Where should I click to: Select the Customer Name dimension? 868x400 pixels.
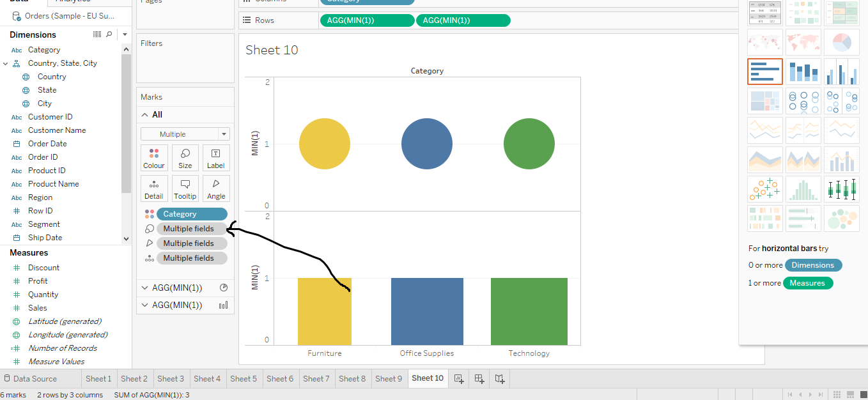57,130
